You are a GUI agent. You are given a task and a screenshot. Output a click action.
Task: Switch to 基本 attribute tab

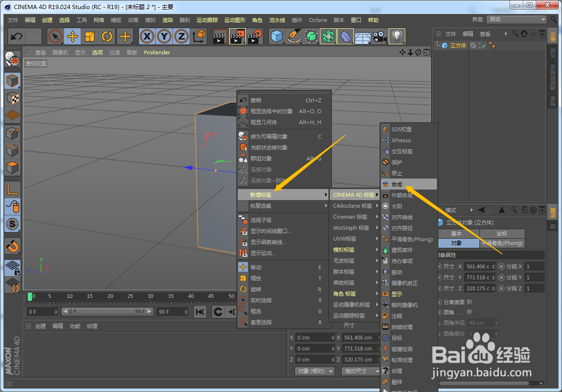coord(456,233)
